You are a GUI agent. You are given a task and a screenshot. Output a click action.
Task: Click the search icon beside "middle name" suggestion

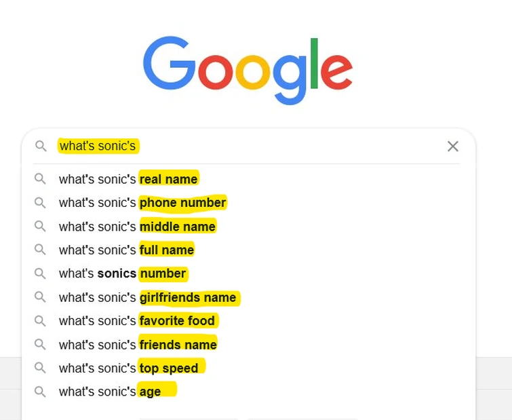point(41,226)
